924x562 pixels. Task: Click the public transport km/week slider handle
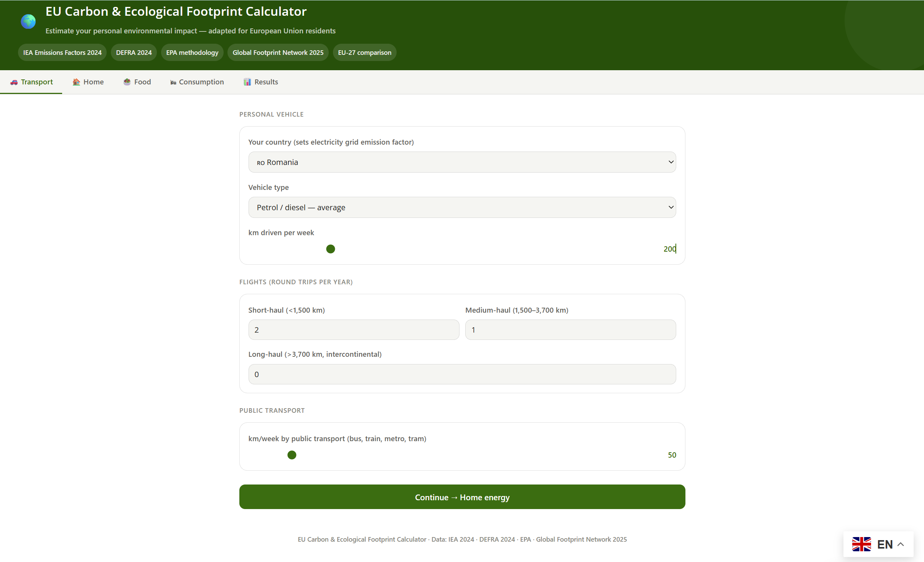292,455
